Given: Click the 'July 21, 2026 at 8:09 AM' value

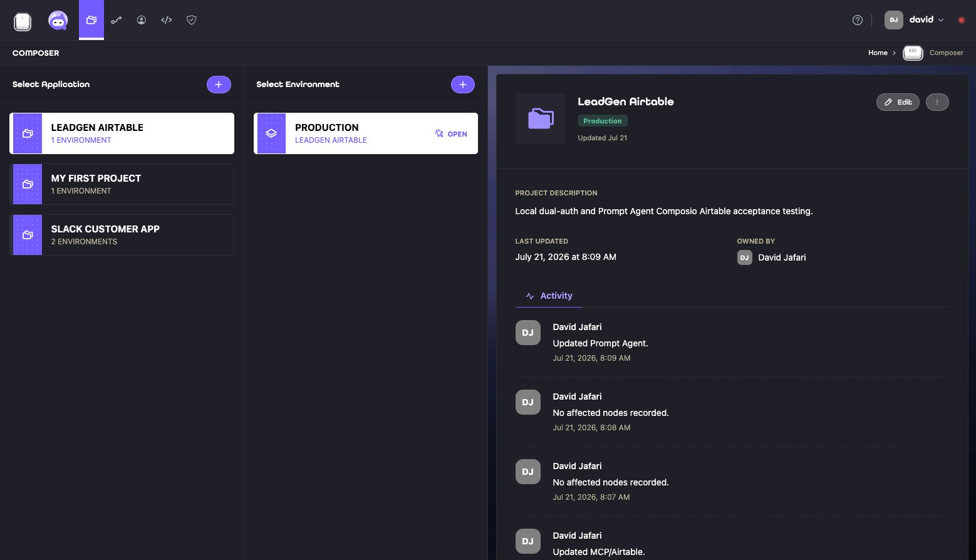Looking at the screenshot, I should tap(566, 257).
